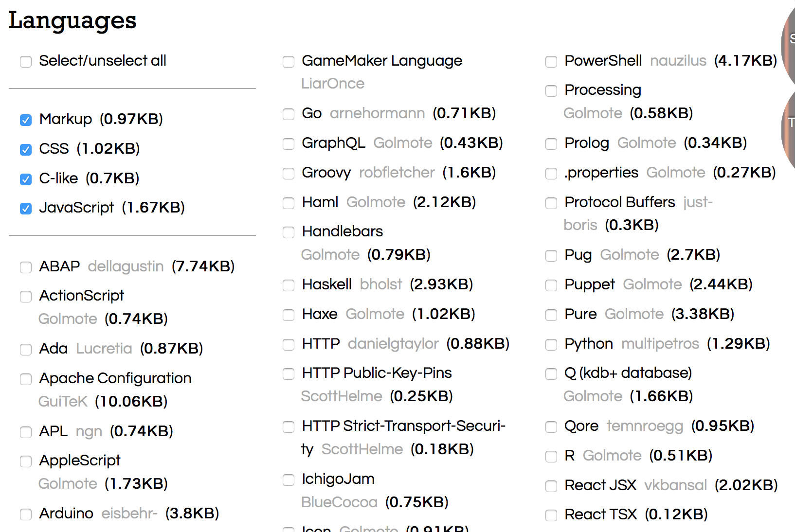Check the Select/unselect all checkbox
795x532 pixels.
[26, 62]
